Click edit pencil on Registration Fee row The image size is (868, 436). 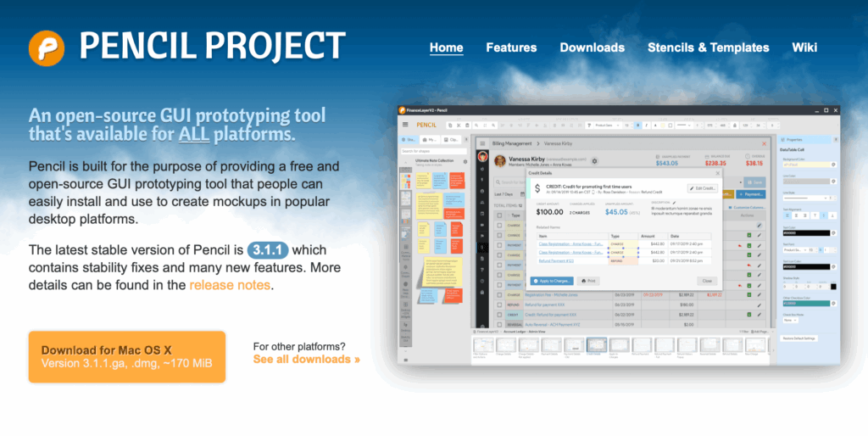click(x=759, y=295)
